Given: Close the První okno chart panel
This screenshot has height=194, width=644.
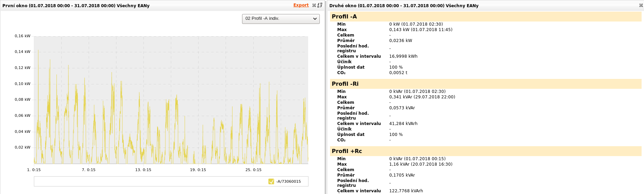Looking at the screenshot, I should tap(314, 5).
